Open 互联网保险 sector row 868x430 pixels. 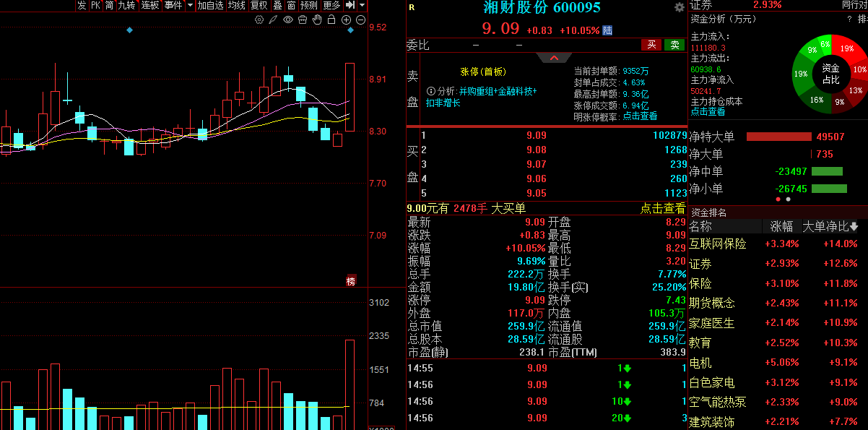coord(778,244)
